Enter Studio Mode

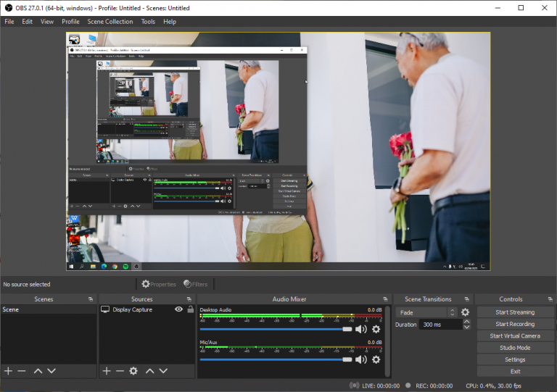point(515,348)
